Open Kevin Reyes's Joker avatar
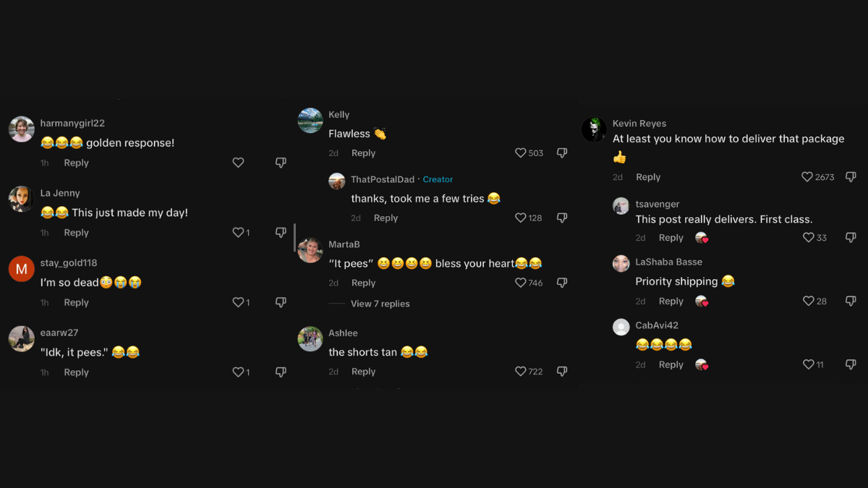868x488 pixels. 594,130
